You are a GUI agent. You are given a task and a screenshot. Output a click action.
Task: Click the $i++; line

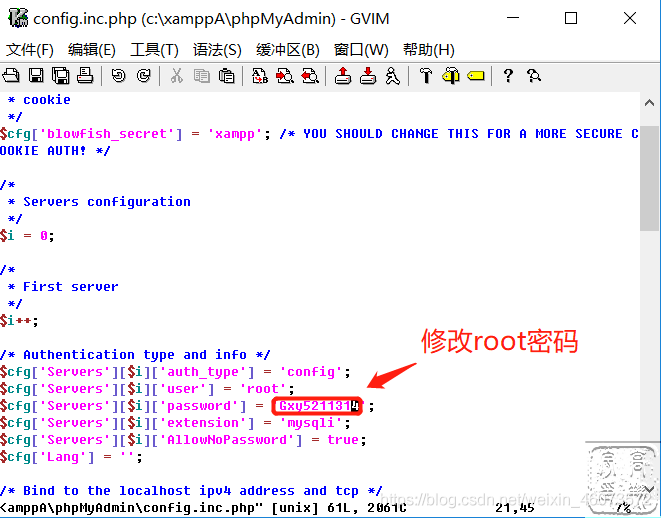pos(19,321)
